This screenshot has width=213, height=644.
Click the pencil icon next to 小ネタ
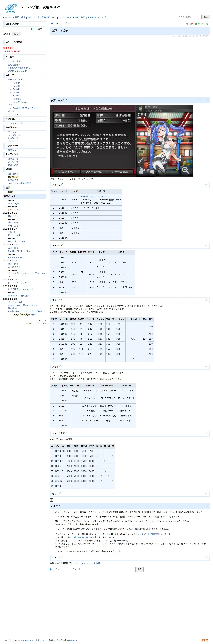[x=60, y=506]
